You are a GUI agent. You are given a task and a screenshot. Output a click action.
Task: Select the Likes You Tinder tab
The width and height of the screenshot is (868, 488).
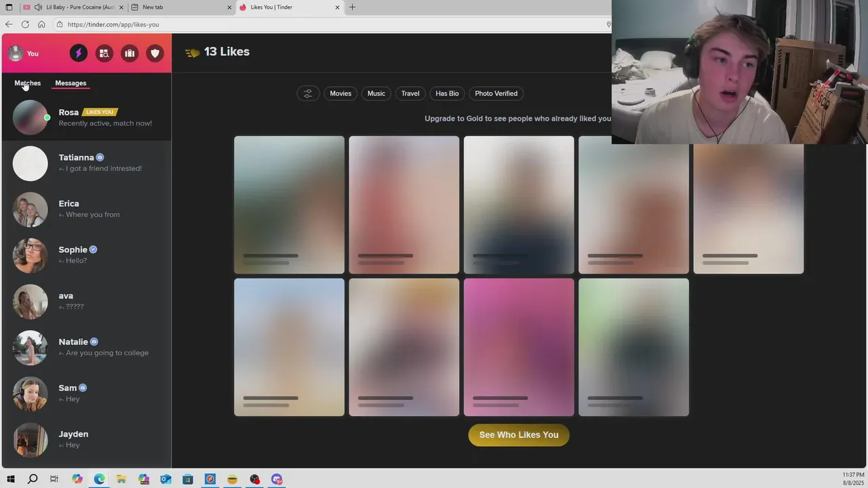point(290,7)
